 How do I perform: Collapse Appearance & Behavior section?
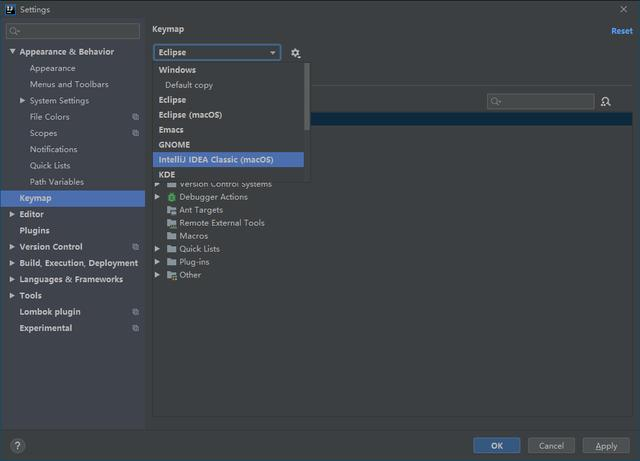tap(13, 51)
